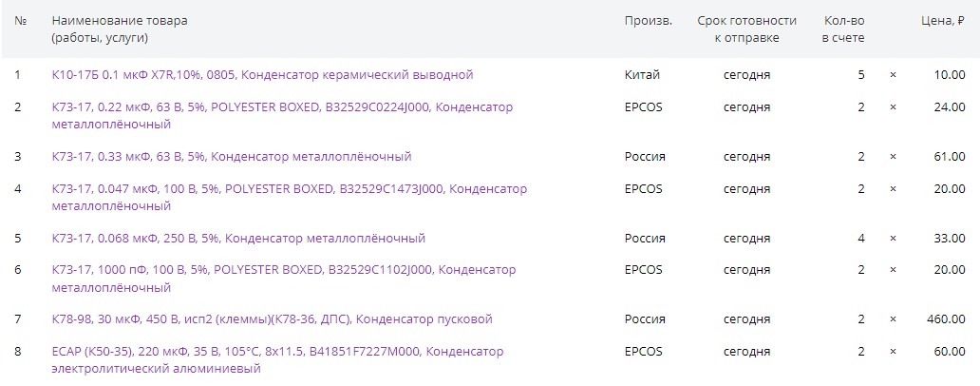
Task: Click the × symbol in the K10-17Б row
Action: pyautogui.click(x=893, y=74)
